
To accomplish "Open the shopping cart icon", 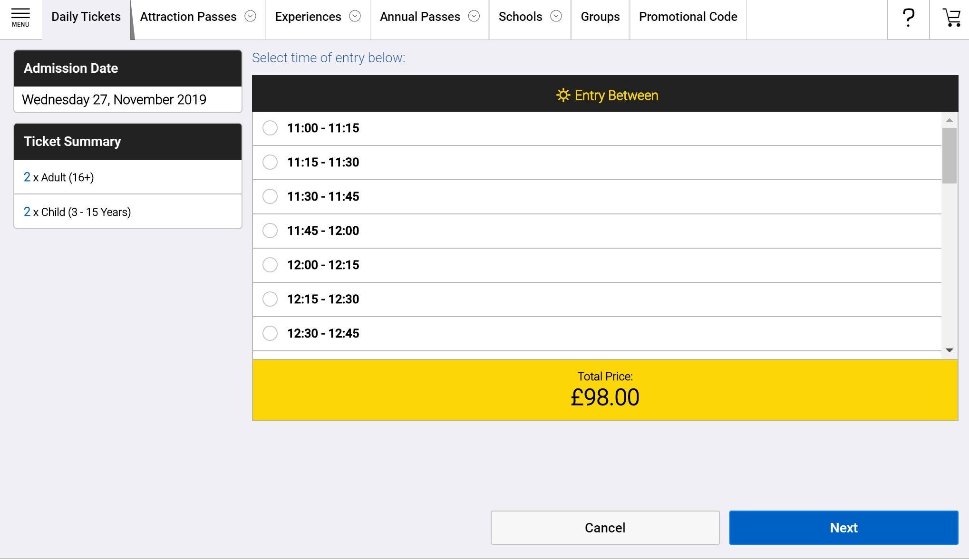I will point(951,18).
